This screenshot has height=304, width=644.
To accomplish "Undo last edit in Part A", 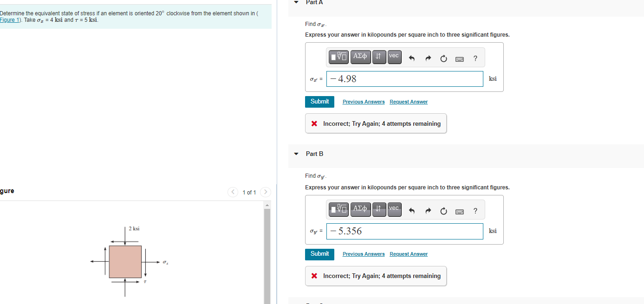I will pyautogui.click(x=411, y=58).
